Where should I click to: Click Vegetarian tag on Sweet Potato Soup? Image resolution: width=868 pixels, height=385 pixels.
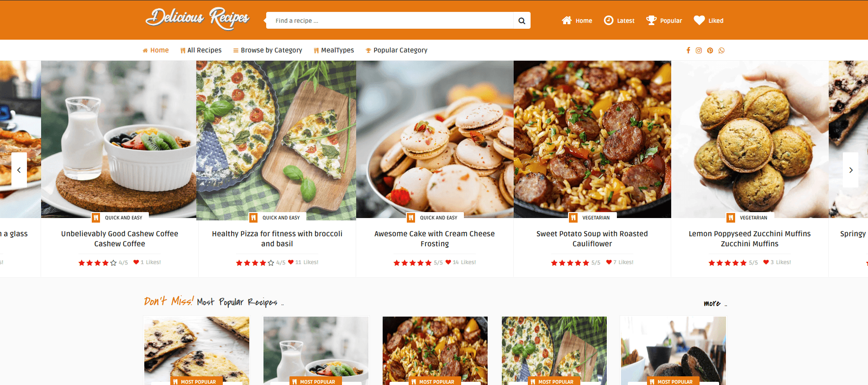tap(593, 218)
